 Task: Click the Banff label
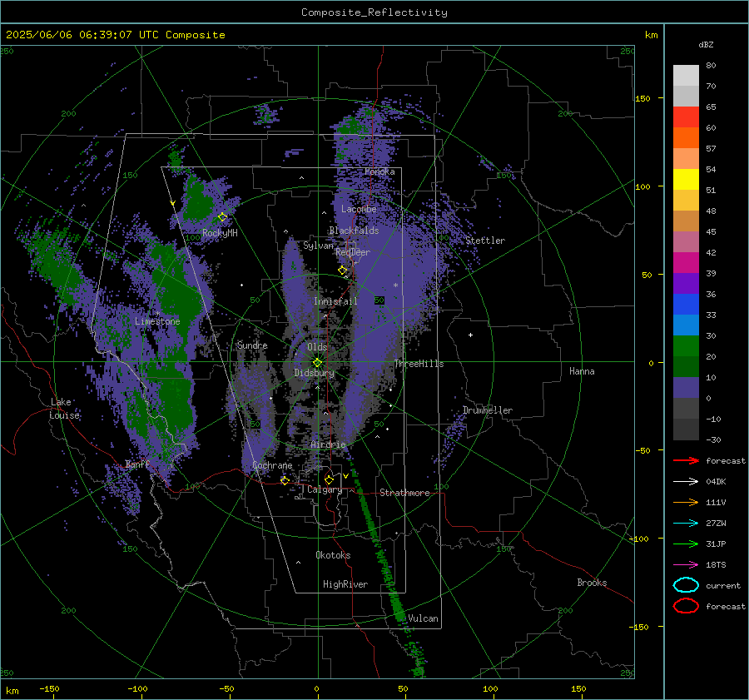(137, 464)
